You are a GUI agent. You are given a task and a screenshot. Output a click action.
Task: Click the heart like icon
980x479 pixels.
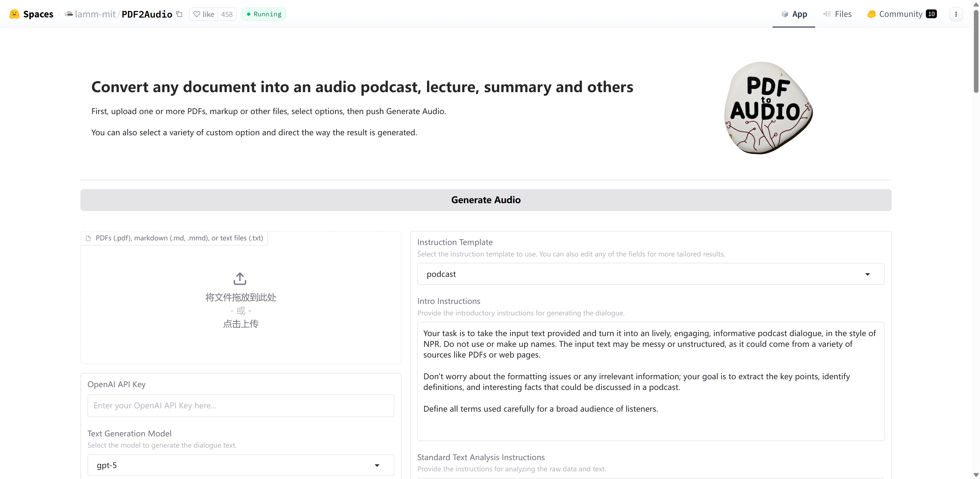[197, 14]
